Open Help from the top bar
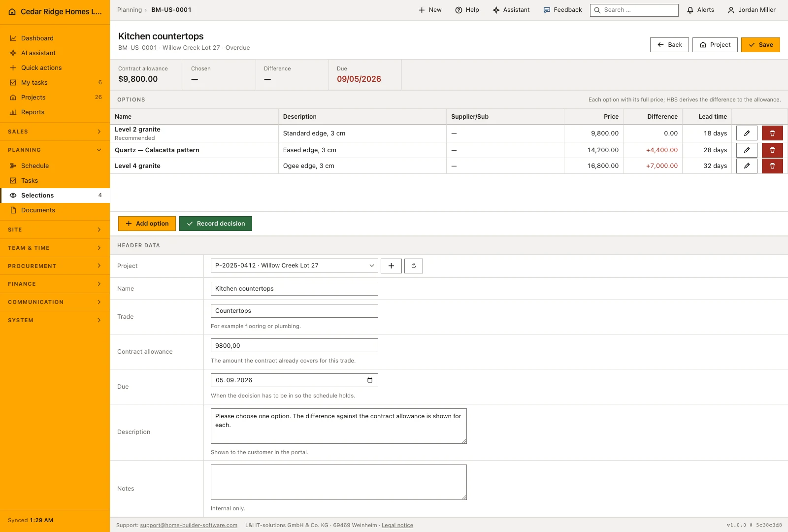Image resolution: width=788 pixels, height=532 pixels. 467,10
